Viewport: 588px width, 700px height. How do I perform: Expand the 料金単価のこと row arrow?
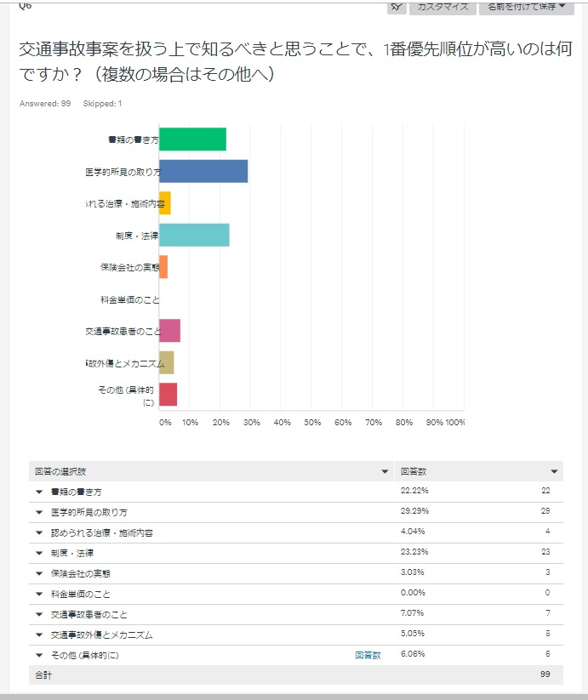tap(39, 595)
